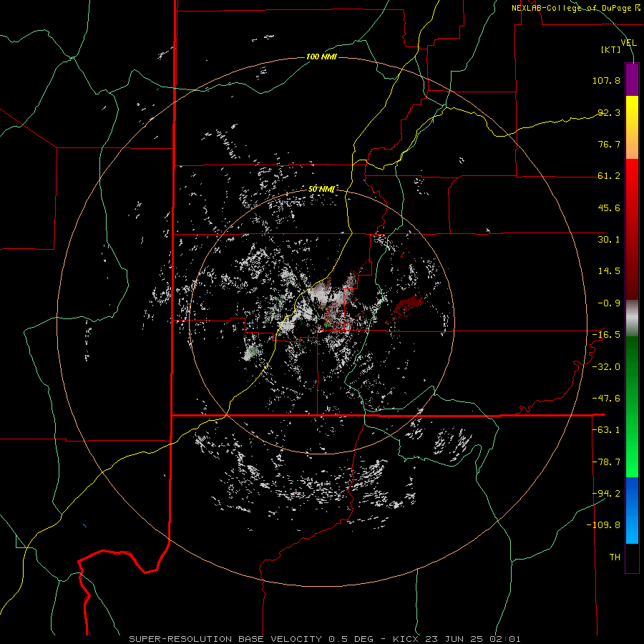This screenshot has height=644, width=644.
Task: Select the 76.7 value on velocity scale
Action: (609, 144)
